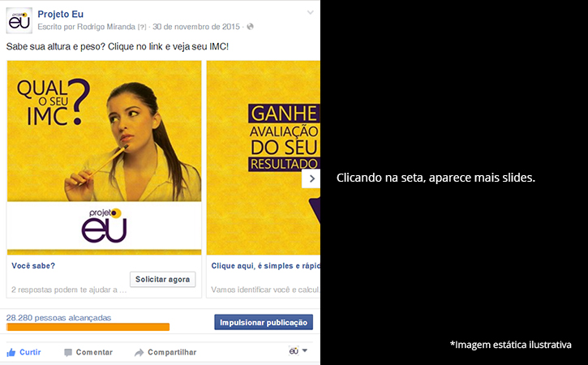Open the Ganhe avaliação do seu resultado image
Screen dimensions: 588x365
(x=264, y=157)
